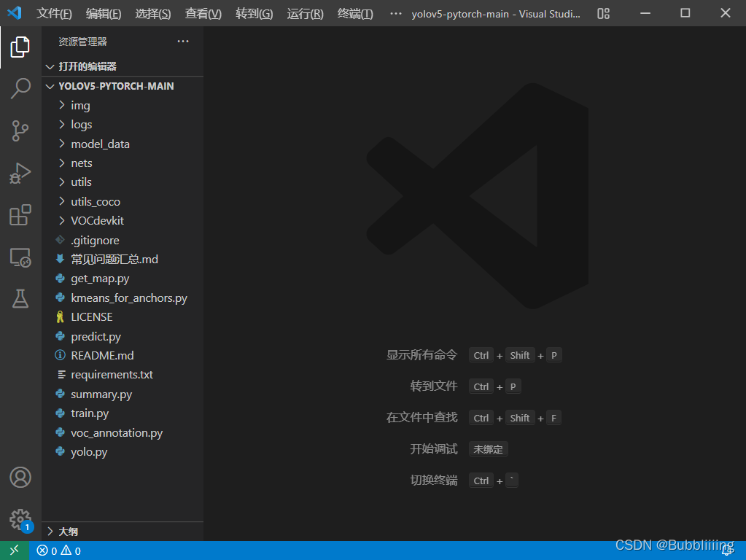Expand the img folder
Image resolution: width=746 pixels, height=560 pixels.
point(123,105)
